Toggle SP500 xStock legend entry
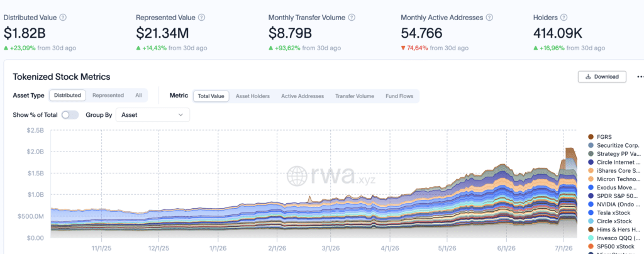The width and height of the screenshot is (644, 254). click(611, 246)
